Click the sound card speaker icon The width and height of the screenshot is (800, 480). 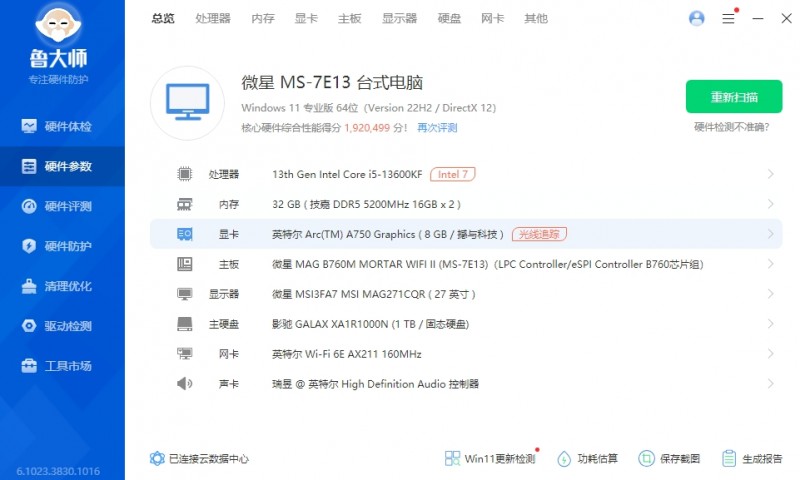coord(184,384)
